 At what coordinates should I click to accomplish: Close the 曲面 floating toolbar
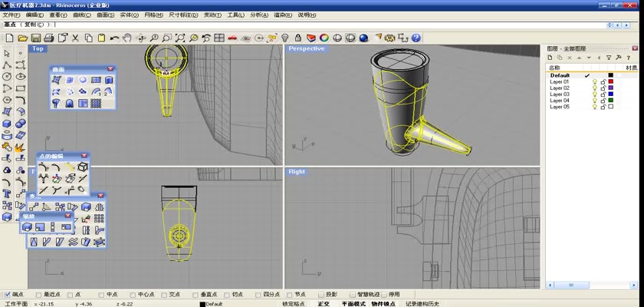tap(110, 69)
